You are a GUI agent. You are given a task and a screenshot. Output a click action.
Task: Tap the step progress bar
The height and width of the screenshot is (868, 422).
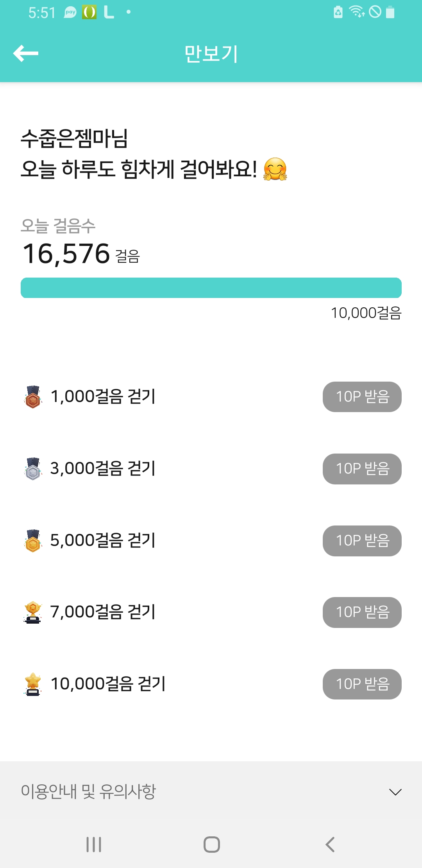(x=211, y=288)
